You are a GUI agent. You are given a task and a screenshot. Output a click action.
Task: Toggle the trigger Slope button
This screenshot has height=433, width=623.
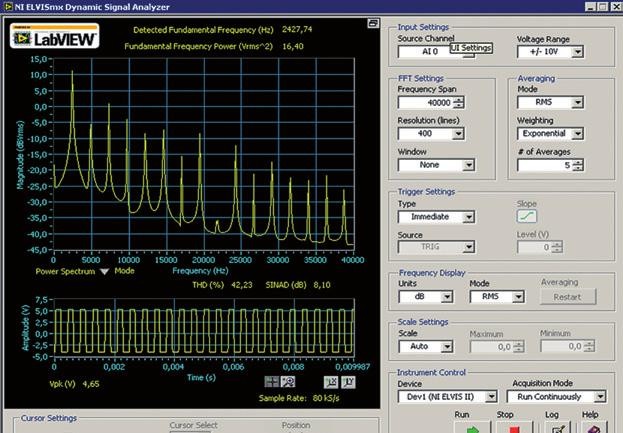coord(526,216)
